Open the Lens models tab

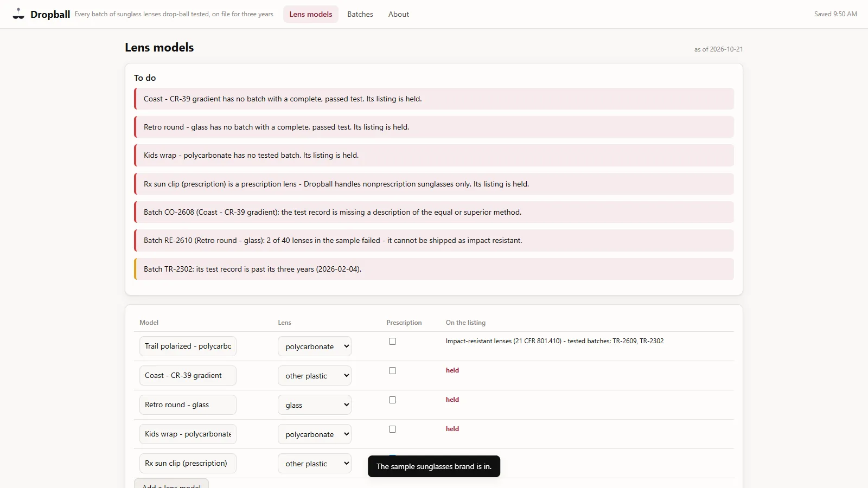coord(311,14)
